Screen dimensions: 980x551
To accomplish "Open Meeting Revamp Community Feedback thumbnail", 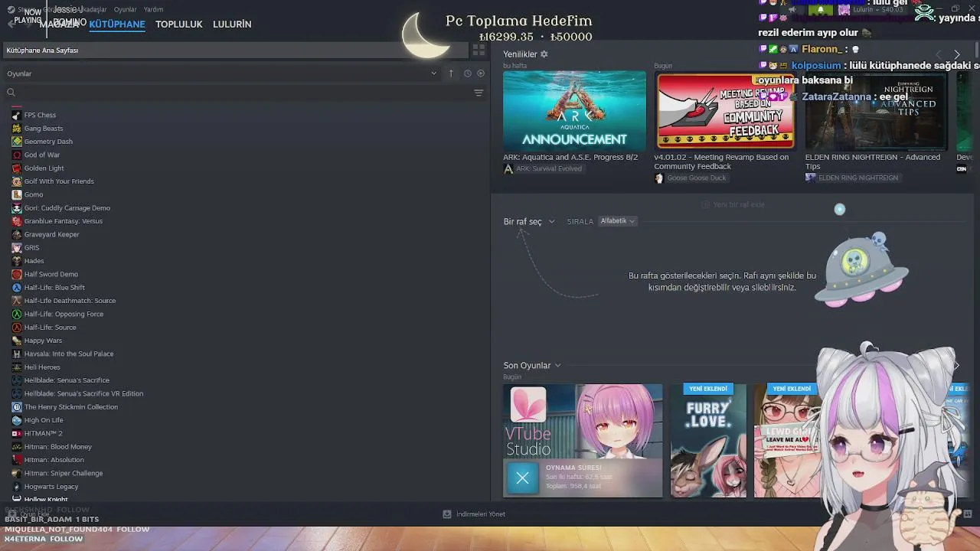I will (x=725, y=110).
